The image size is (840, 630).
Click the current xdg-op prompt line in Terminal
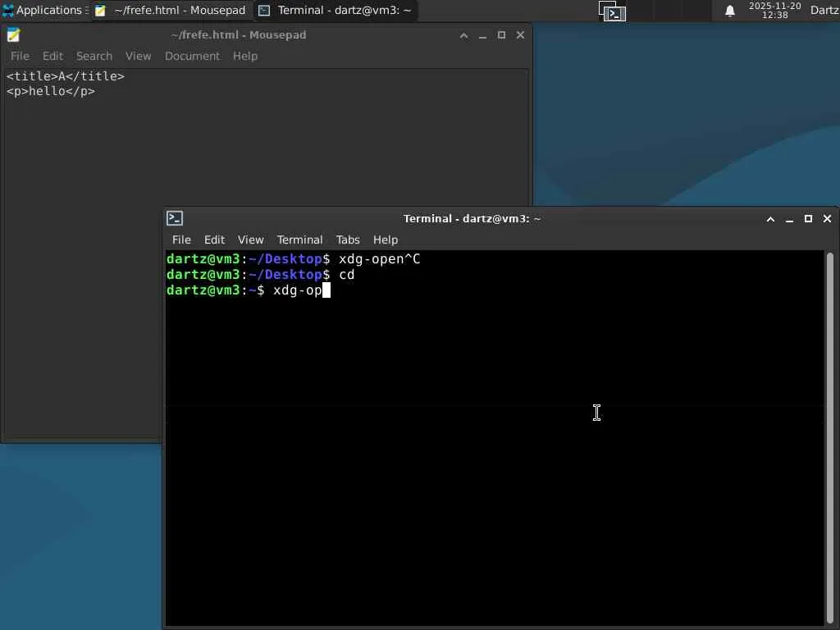coord(249,290)
